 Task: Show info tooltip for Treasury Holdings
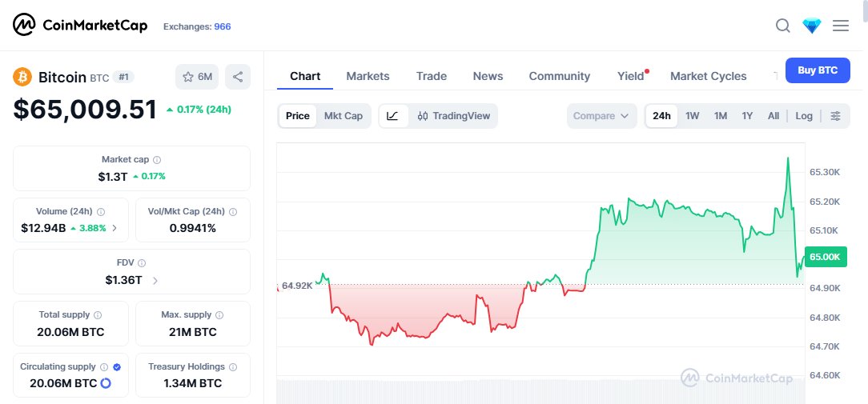[x=233, y=367]
